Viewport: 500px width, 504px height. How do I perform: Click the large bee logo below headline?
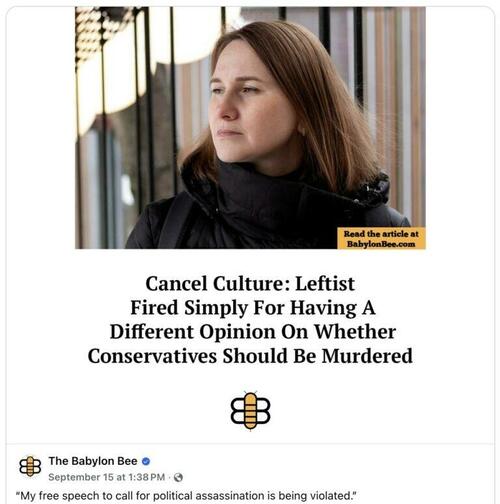(250, 411)
